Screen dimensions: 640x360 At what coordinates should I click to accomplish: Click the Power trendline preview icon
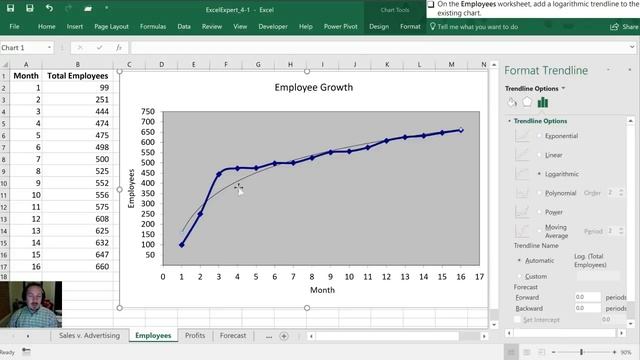click(522, 212)
